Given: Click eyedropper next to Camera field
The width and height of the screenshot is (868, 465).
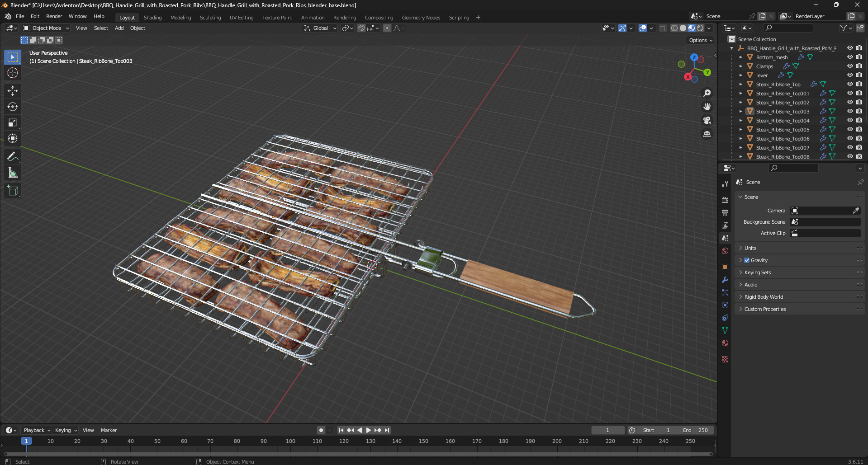Looking at the screenshot, I should [856, 211].
